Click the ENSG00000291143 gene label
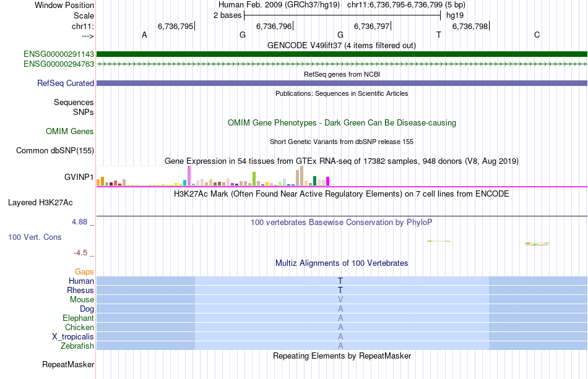The width and height of the screenshot is (588, 379). [59, 54]
